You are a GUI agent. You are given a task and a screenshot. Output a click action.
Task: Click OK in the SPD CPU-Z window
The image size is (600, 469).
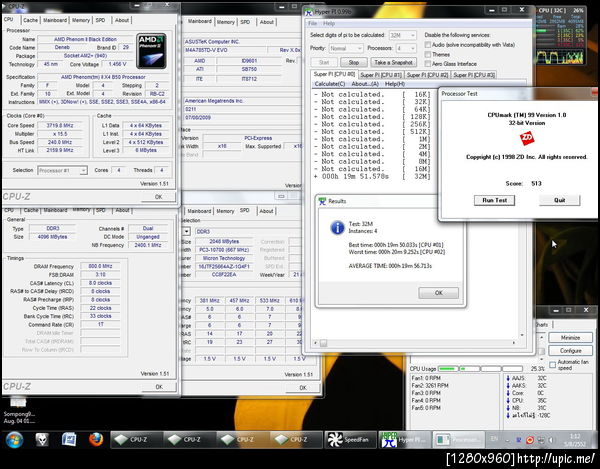coord(303,388)
